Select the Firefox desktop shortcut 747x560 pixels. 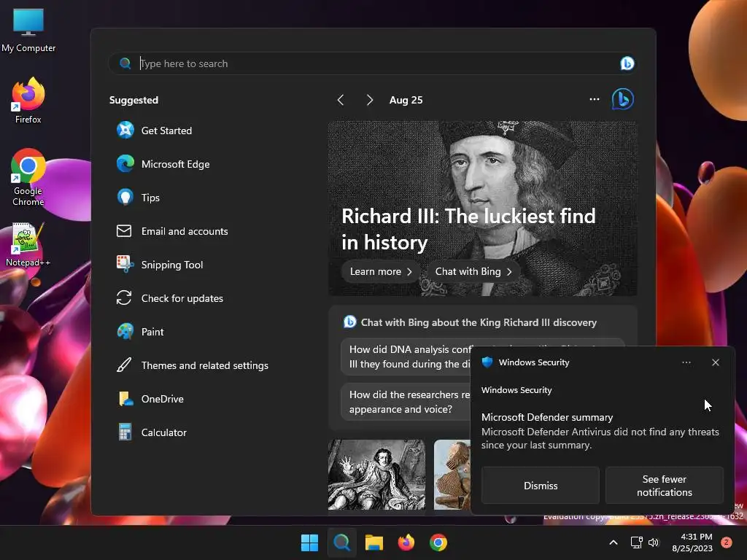click(28, 101)
